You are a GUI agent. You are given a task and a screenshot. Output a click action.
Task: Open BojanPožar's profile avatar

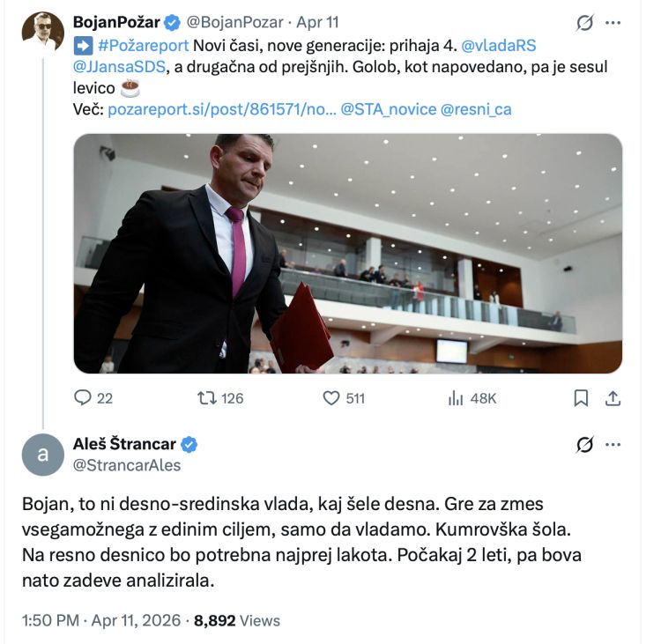[x=43, y=33]
